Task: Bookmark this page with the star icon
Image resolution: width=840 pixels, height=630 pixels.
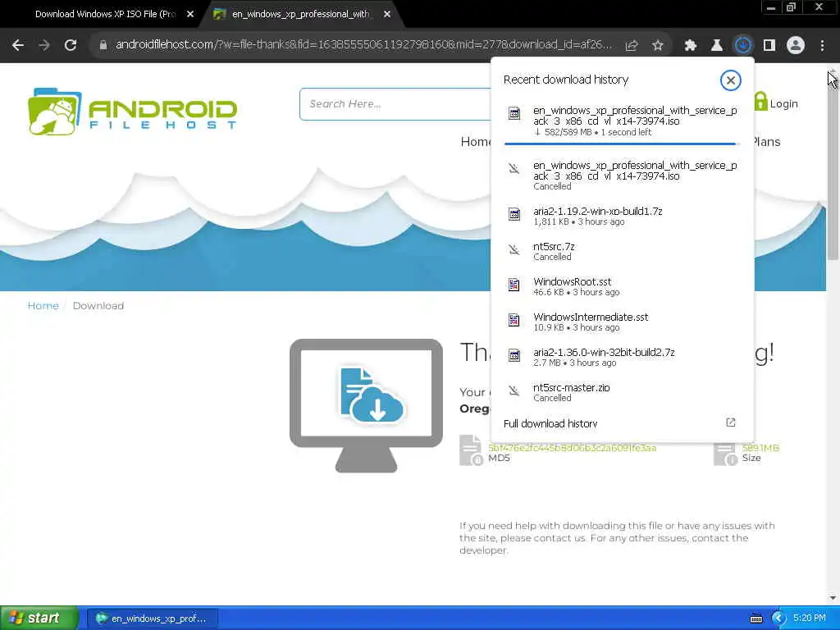Action: click(x=657, y=46)
